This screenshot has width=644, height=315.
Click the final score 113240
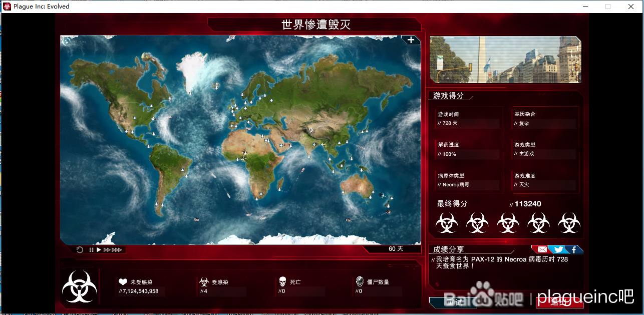pos(528,204)
